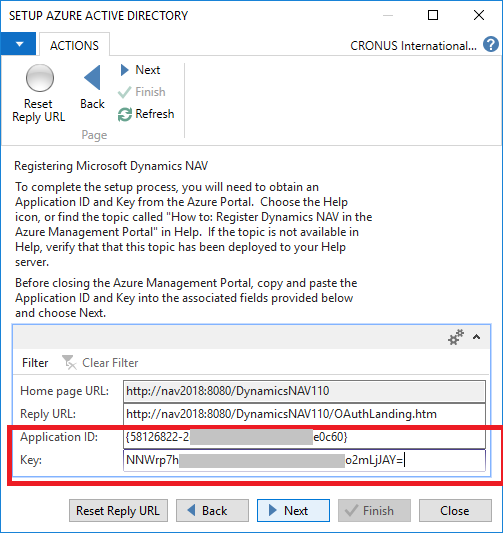Screen dimensions: 503x533
Task: Select the ACTIONS ribbon tab
Action: pyautogui.click(x=74, y=45)
